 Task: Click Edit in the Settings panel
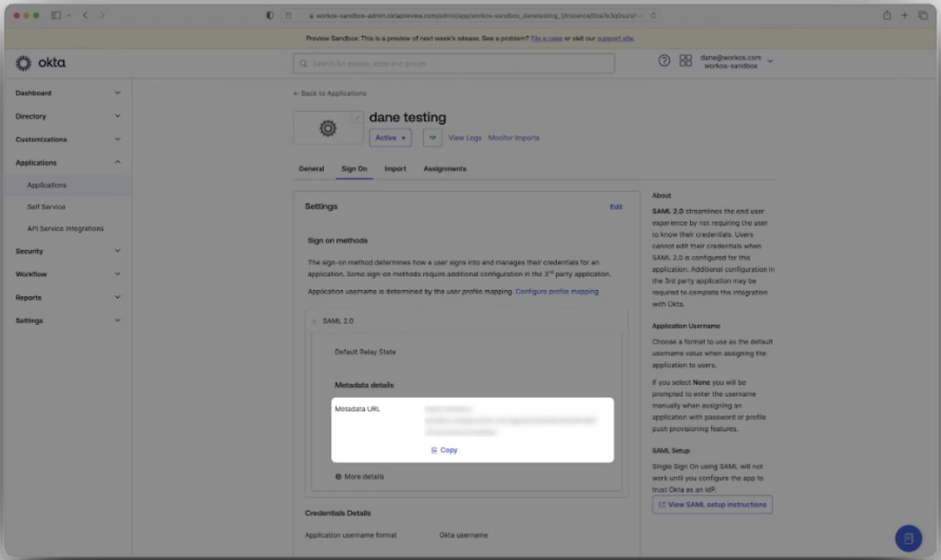click(616, 207)
